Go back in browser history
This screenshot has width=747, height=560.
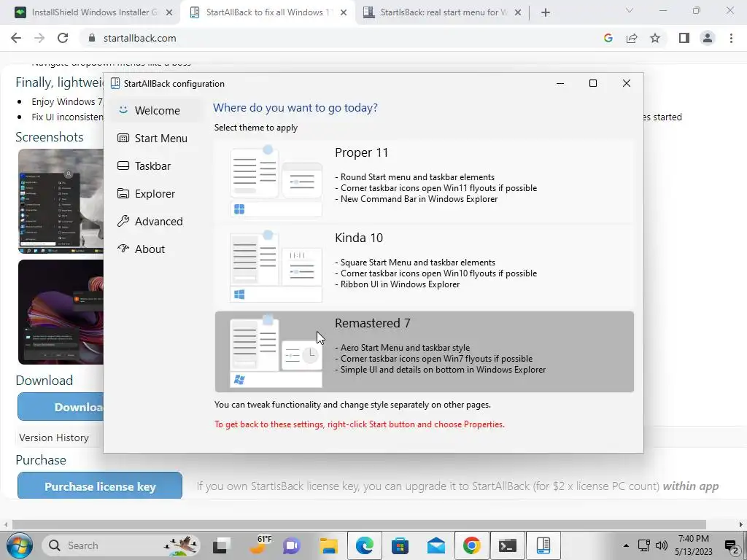pos(16,38)
